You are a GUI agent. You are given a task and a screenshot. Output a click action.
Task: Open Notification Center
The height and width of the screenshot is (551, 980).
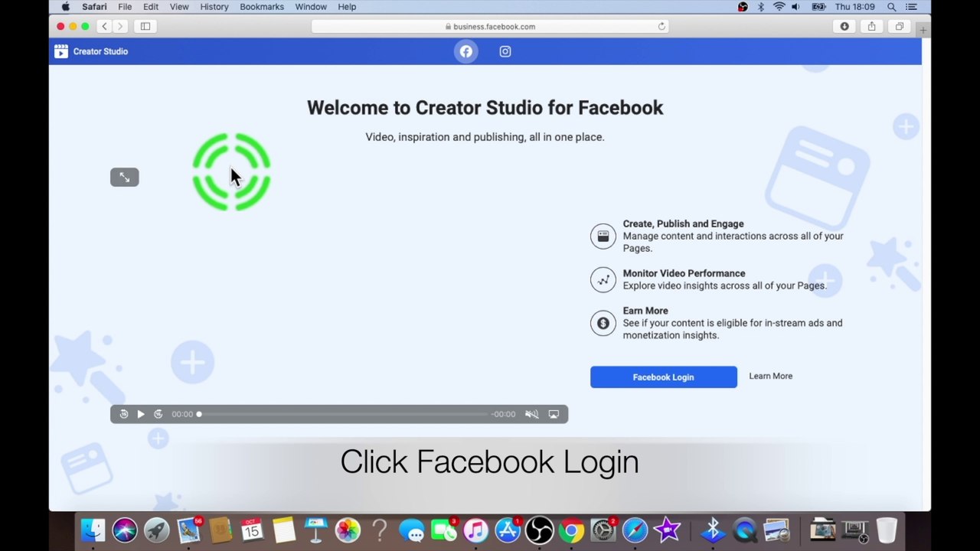click(911, 7)
